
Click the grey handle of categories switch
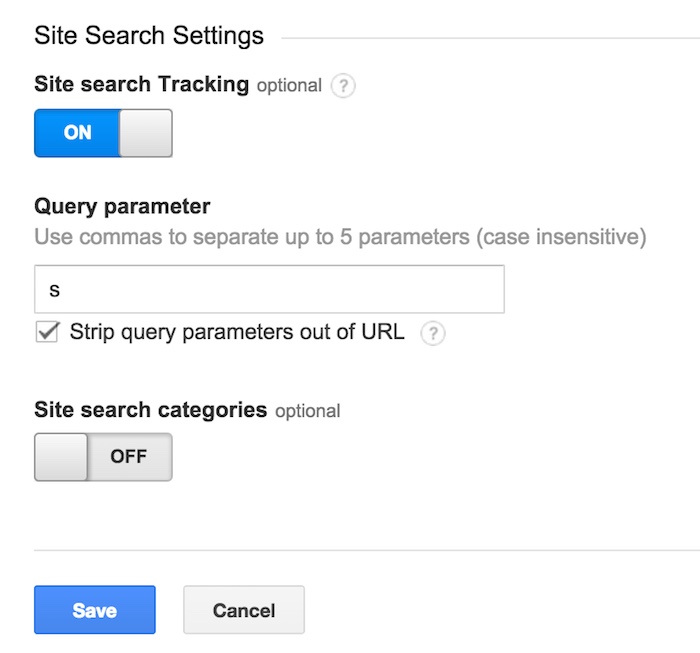tap(61, 457)
